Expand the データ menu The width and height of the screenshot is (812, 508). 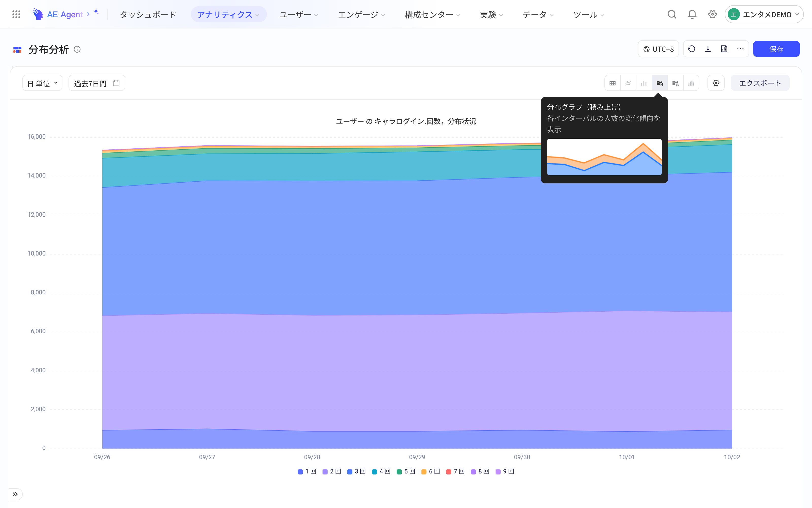click(538, 14)
